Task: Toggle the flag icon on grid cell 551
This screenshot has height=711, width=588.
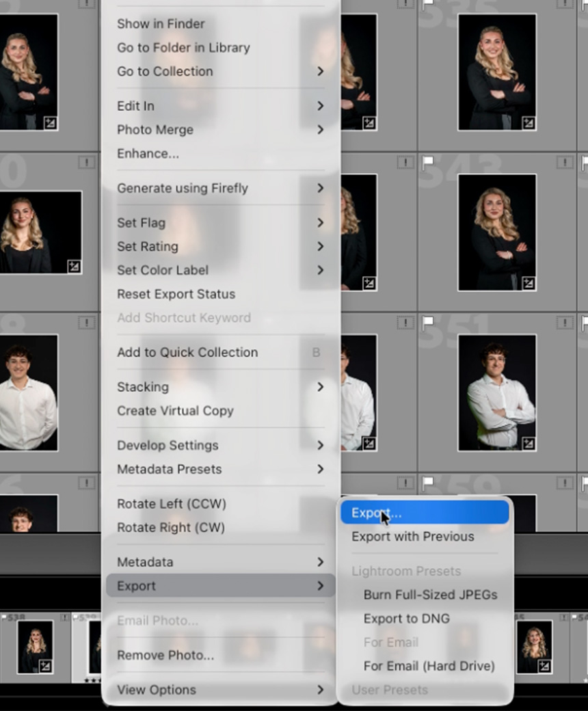Action: pos(427,323)
